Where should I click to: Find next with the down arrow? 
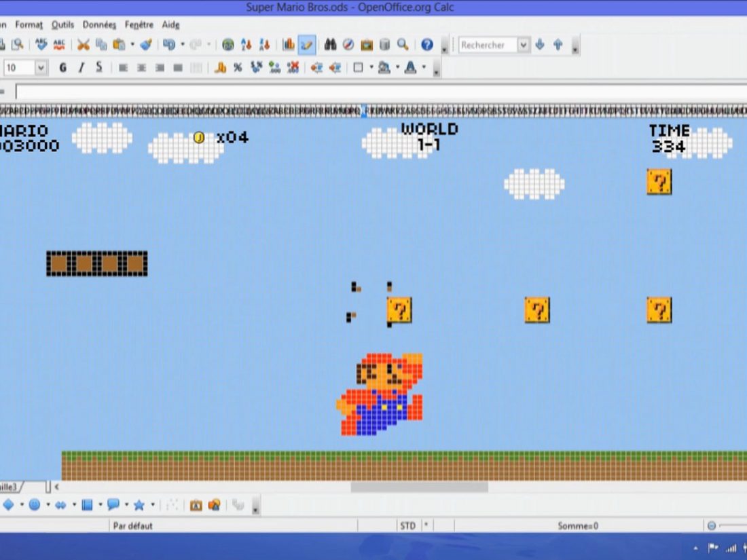540,45
